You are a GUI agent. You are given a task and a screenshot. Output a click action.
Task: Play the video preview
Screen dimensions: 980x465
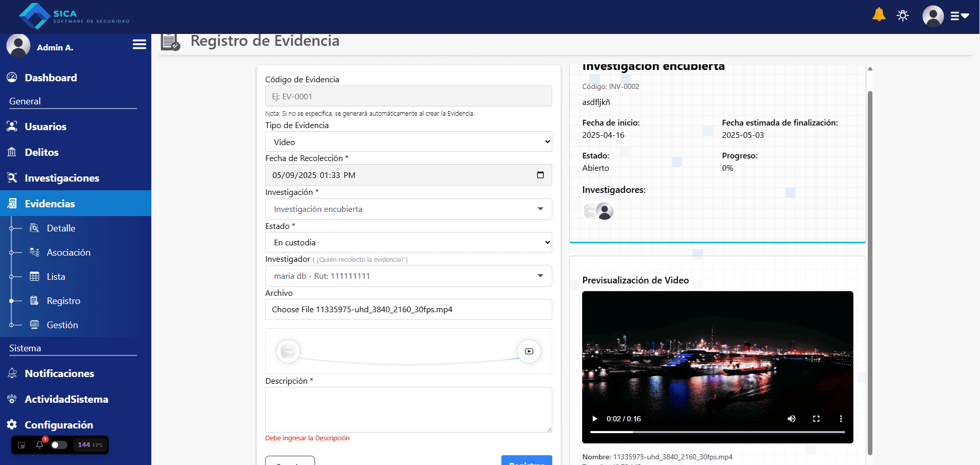pos(594,419)
